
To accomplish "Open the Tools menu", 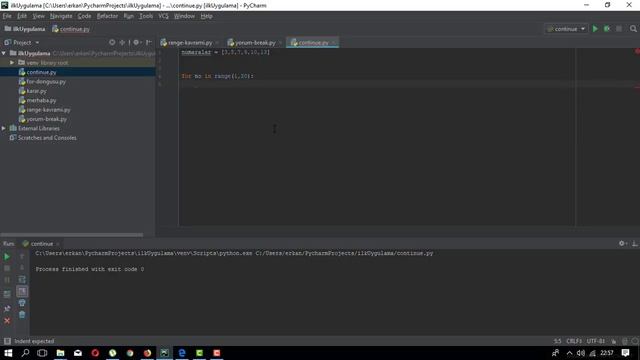I will (x=146, y=16).
